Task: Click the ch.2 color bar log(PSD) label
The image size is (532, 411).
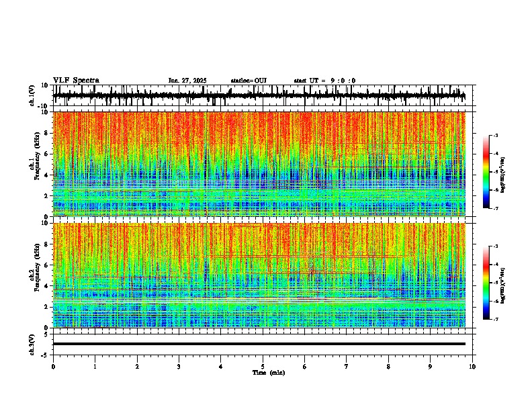Action: pos(502,286)
